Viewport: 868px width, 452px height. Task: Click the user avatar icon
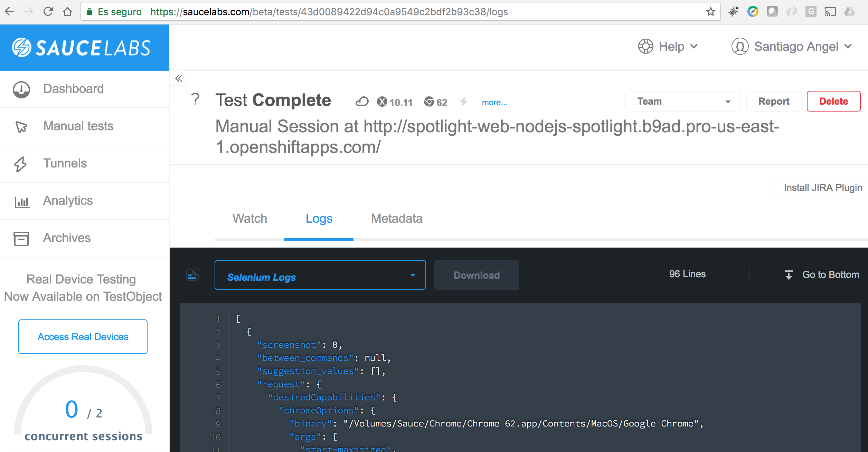click(x=740, y=46)
